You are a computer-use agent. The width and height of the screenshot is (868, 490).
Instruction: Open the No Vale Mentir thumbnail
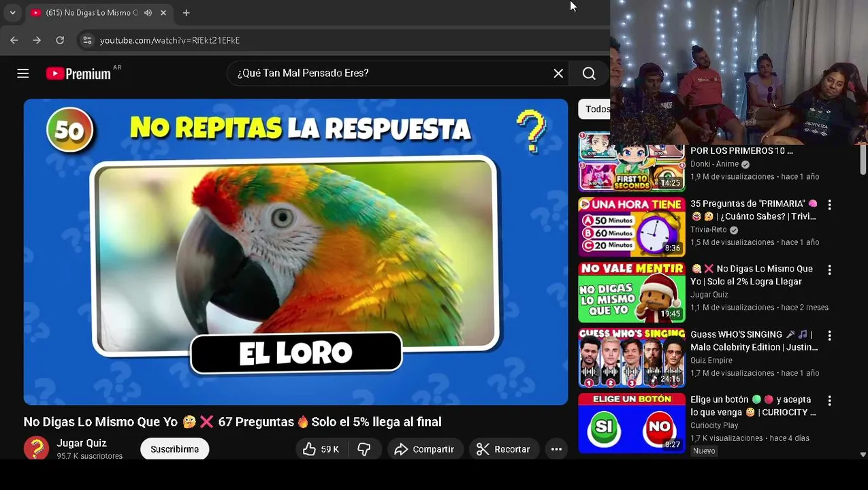coord(631,293)
